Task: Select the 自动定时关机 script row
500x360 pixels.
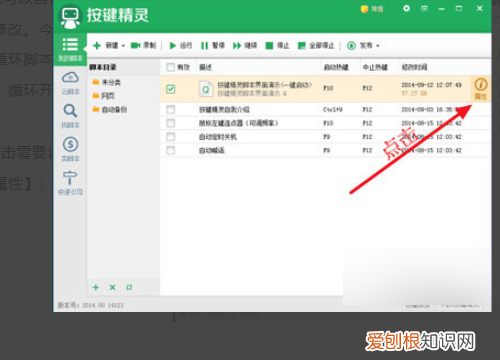Action: click(x=326, y=137)
